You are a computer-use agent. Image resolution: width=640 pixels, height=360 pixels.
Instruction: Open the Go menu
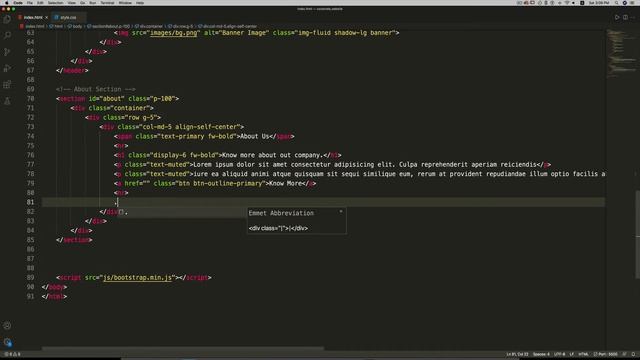(x=82, y=3)
